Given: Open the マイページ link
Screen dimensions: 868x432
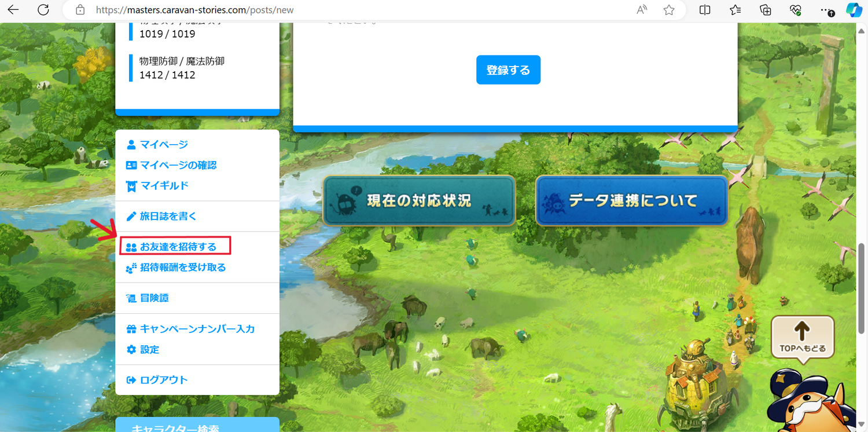Looking at the screenshot, I should (164, 144).
